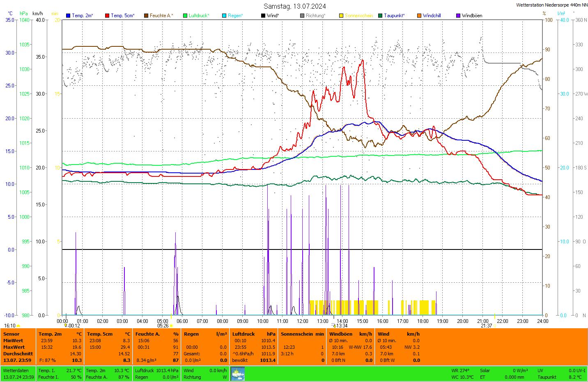Click the moon marker at 13:34
Image resolution: width=588 pixels, height=382 pixels.
tap(334, 325)
